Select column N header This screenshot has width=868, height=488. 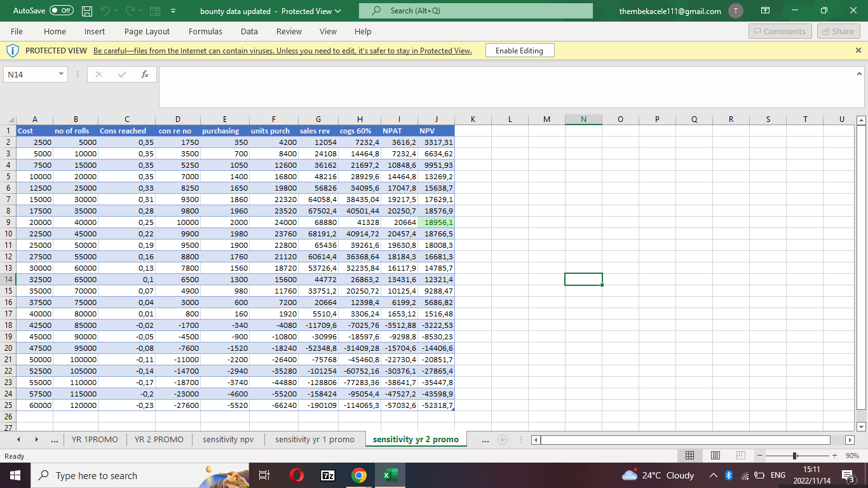point(583,119)
